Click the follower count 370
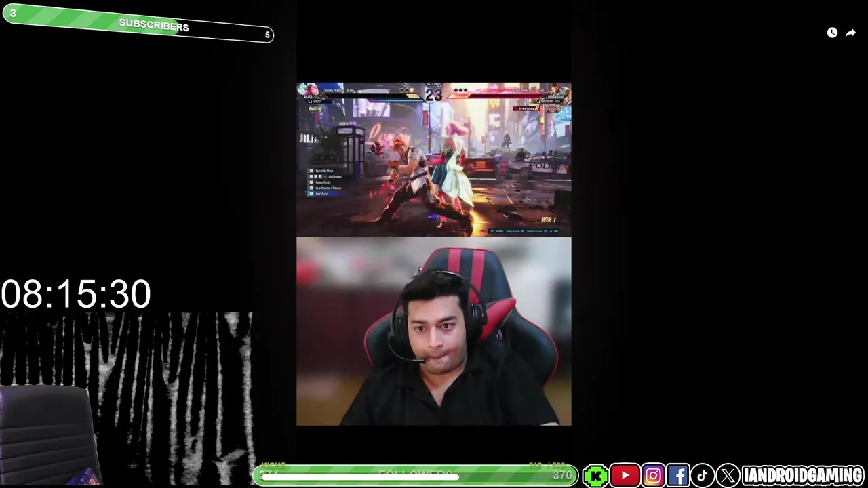 click(562, 476)
